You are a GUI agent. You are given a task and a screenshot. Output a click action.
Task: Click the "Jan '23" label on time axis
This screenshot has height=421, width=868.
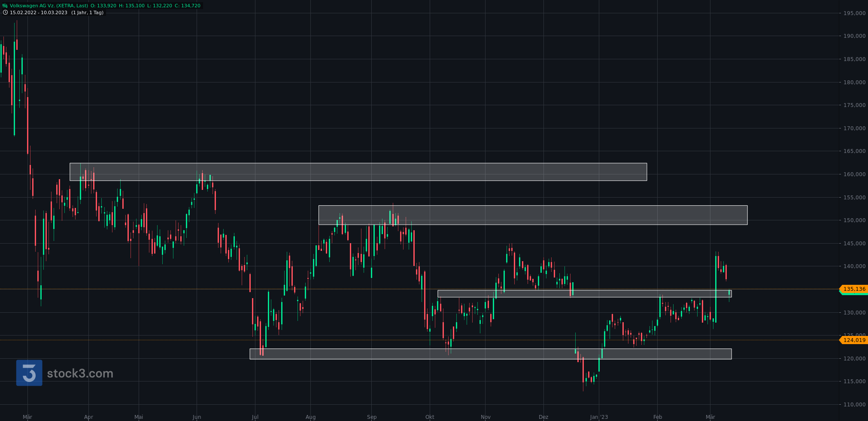pos(599,417)
